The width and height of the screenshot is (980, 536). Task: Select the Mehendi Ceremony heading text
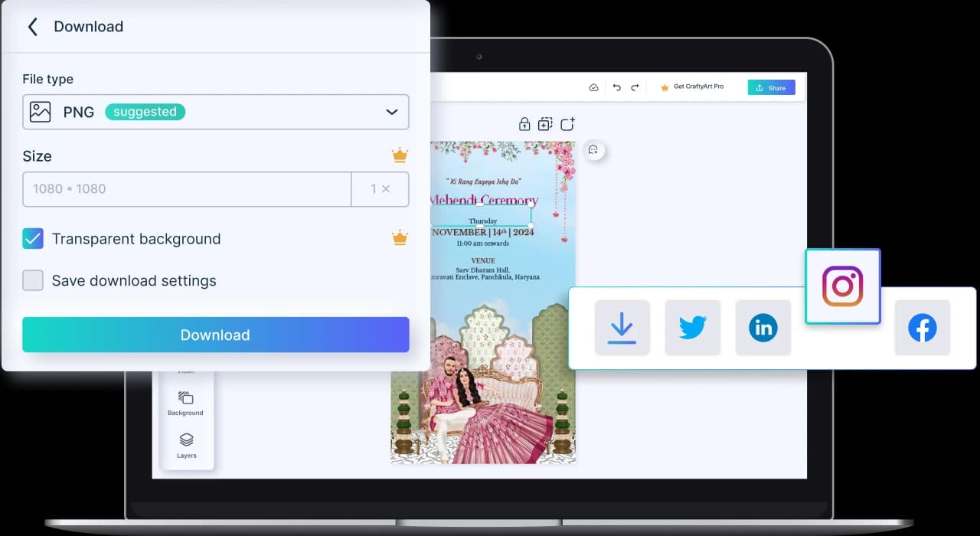point(483,201)
